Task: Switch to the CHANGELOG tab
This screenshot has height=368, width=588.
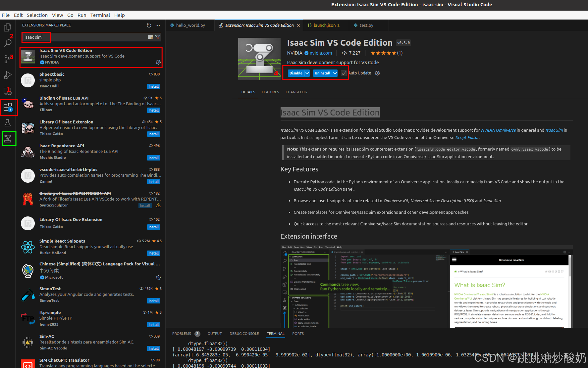Action: tap(296, 92)
